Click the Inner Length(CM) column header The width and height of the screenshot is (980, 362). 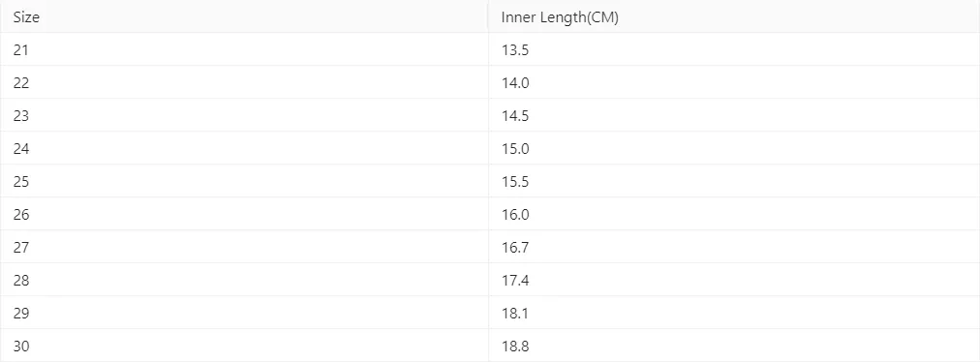pos(734,17)
